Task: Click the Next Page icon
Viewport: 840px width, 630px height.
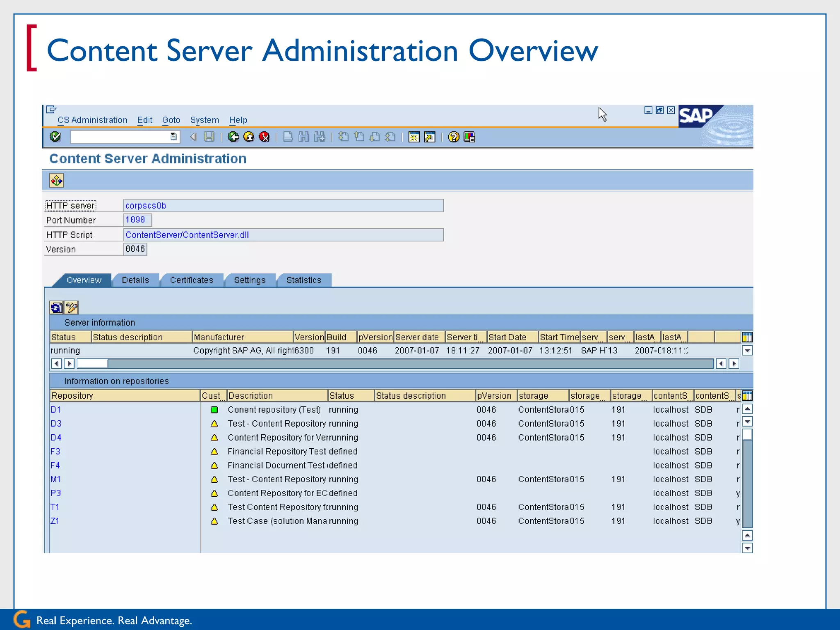Action: pos(374,137)
